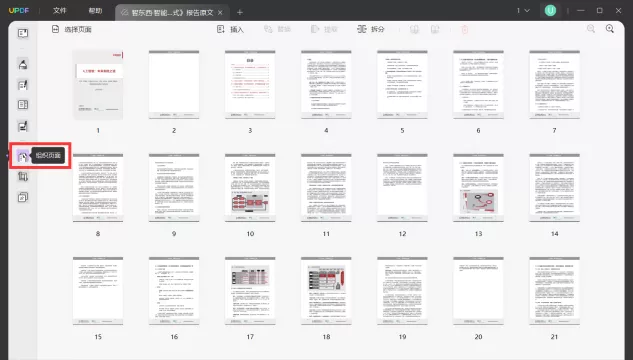Click the green user avatar icon
Viewport: 633px width, 360px height.
[x=550, y=10]
